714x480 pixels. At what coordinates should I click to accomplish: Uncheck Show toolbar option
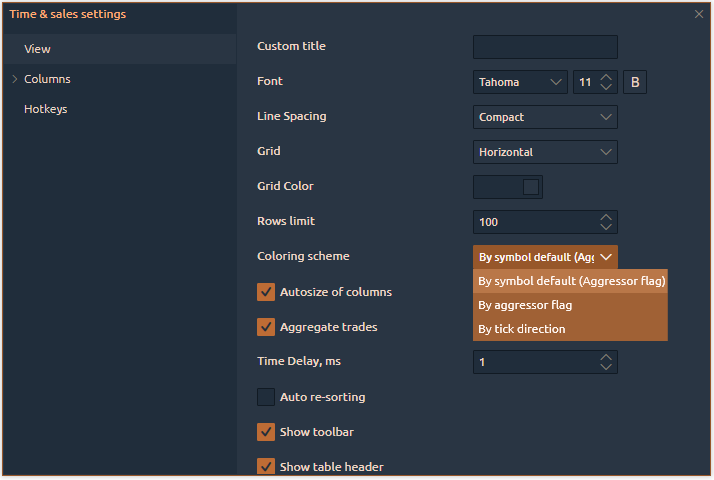coord(266,432)
